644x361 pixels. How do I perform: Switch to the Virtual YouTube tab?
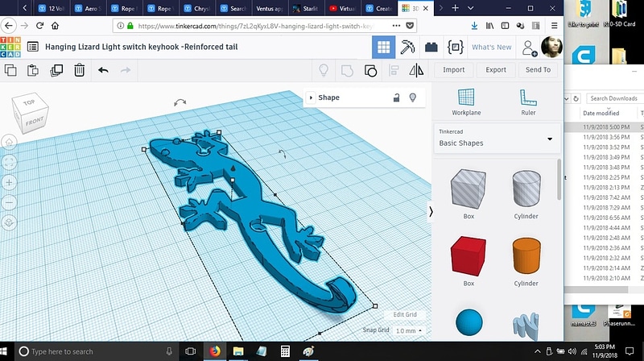point(343,8)
